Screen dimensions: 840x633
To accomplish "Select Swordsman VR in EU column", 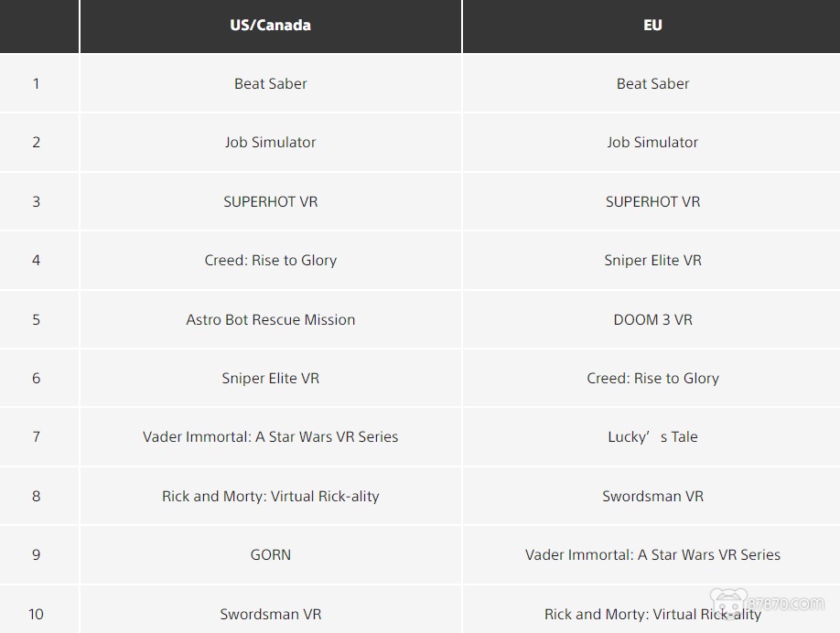I will [x=652, y=496].
